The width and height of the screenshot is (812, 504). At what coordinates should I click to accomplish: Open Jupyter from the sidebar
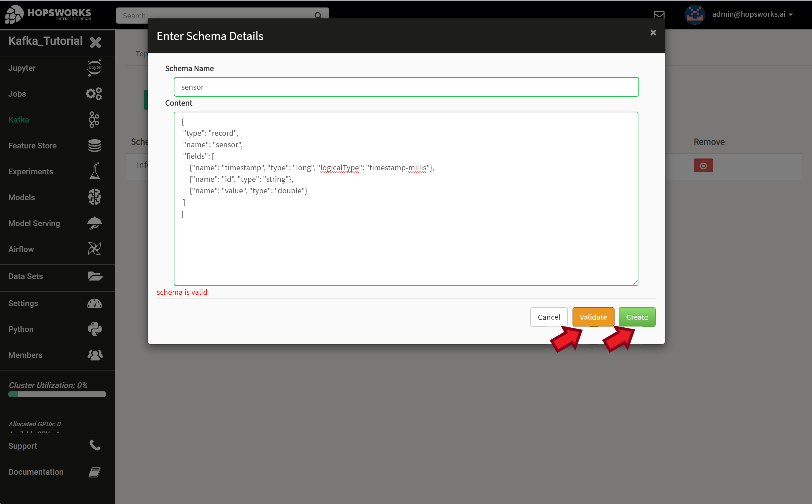94,68
